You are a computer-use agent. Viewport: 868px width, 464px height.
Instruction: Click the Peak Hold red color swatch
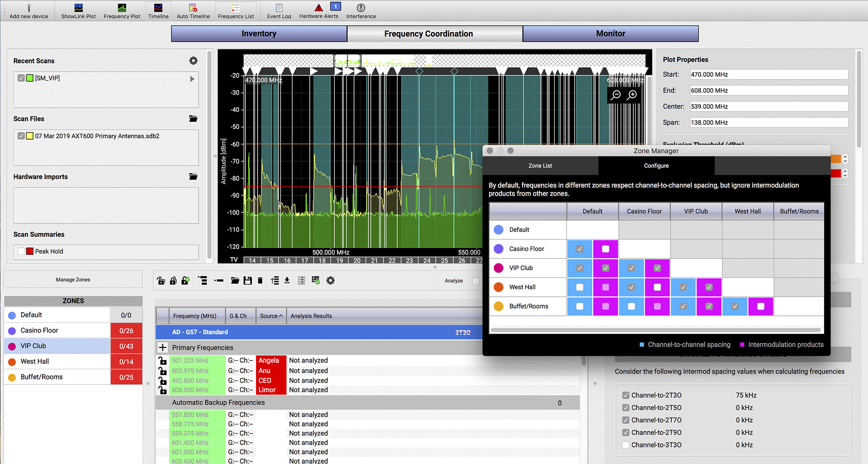30,251
